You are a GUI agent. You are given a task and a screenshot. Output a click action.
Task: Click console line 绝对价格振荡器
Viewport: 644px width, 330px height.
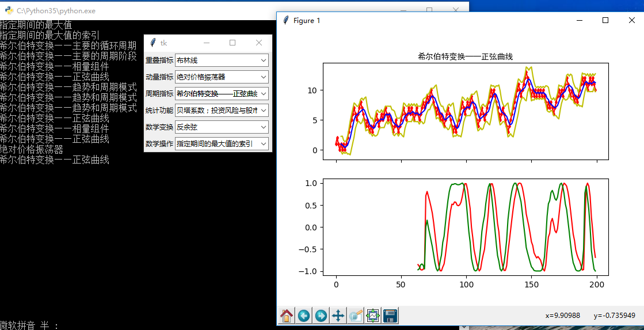(32, 149)
